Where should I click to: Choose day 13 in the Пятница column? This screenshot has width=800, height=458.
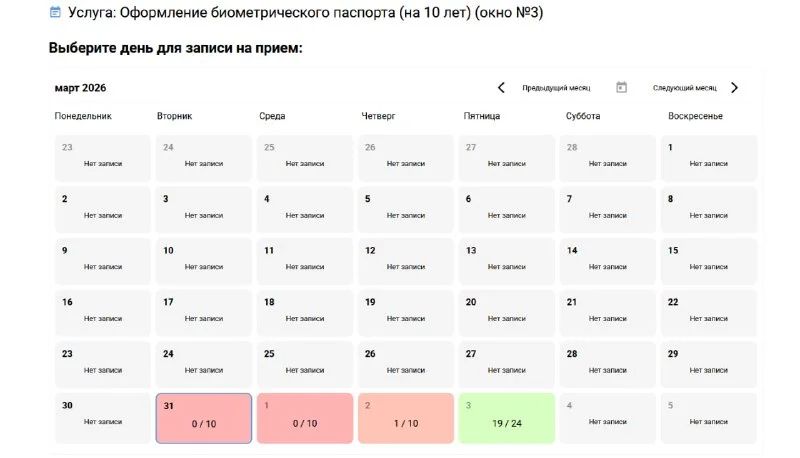coord(507,261)
